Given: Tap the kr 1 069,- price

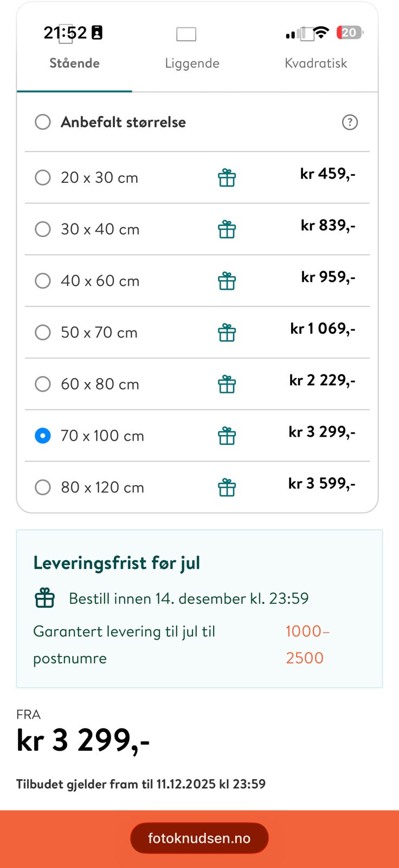Looking at the screenshot, I should point(323,329).
